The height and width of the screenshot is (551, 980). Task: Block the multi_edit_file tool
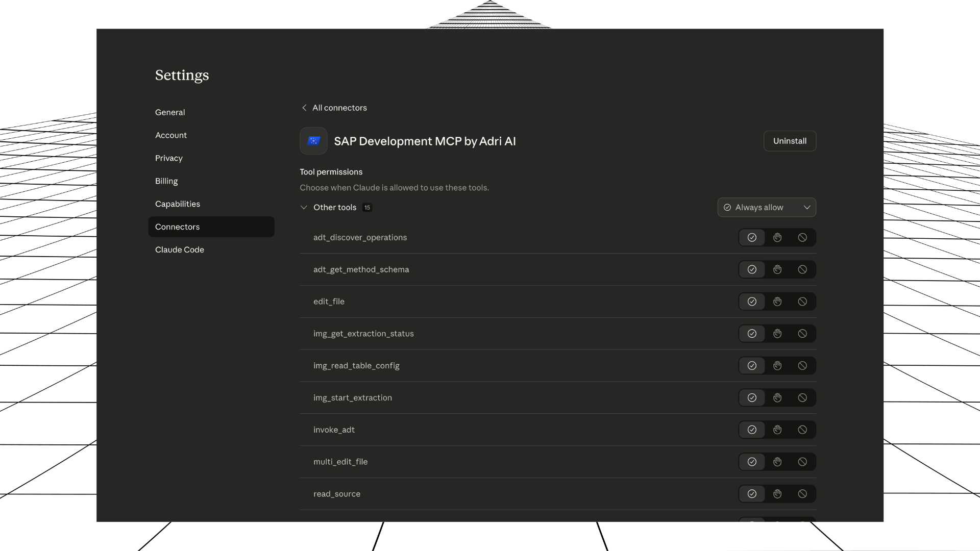(802, 462)
